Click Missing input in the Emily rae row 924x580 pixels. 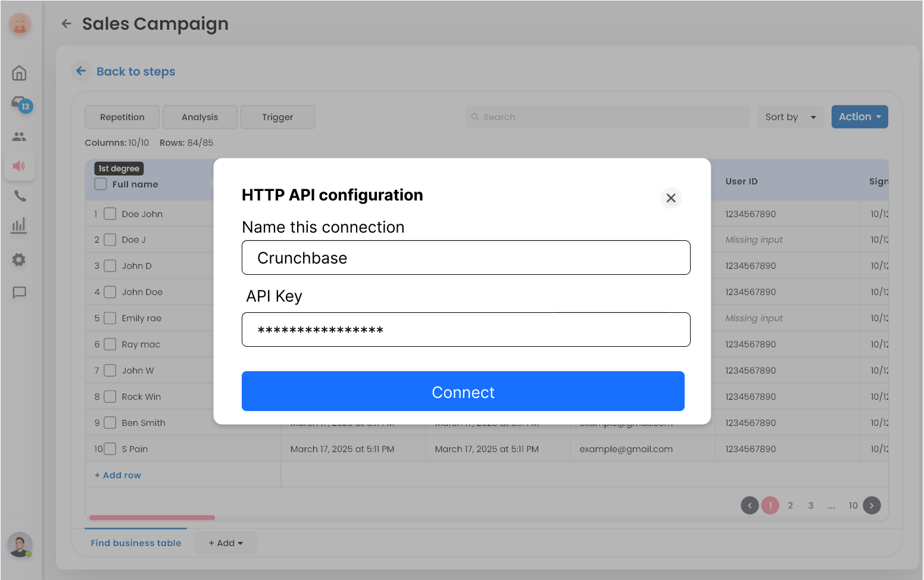pyautogui.click(x=754, y=318)
